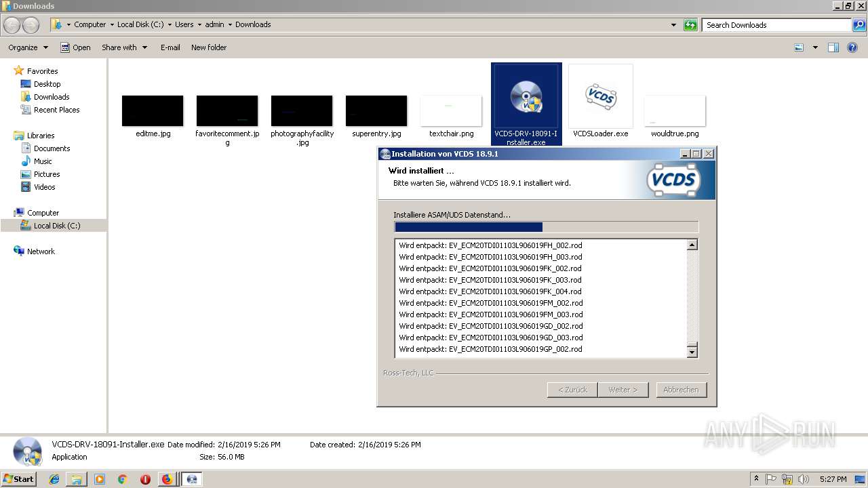Select photographyfacility.jpg thumbnail
The width and height of the screenshot is (868, 488).
click(x=302, y=110)
